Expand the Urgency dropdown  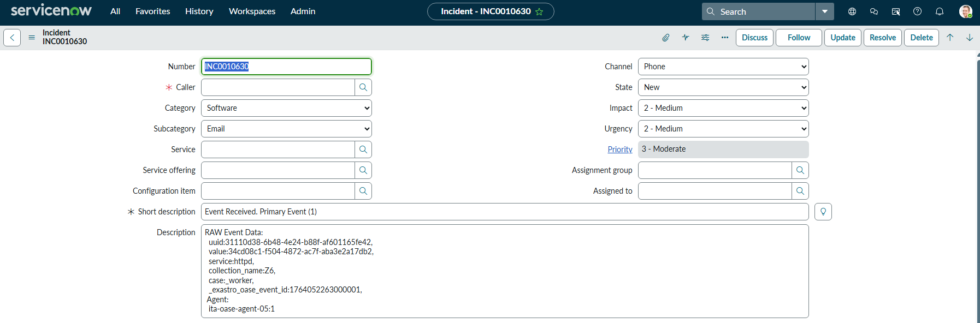[x=723, y=129]
